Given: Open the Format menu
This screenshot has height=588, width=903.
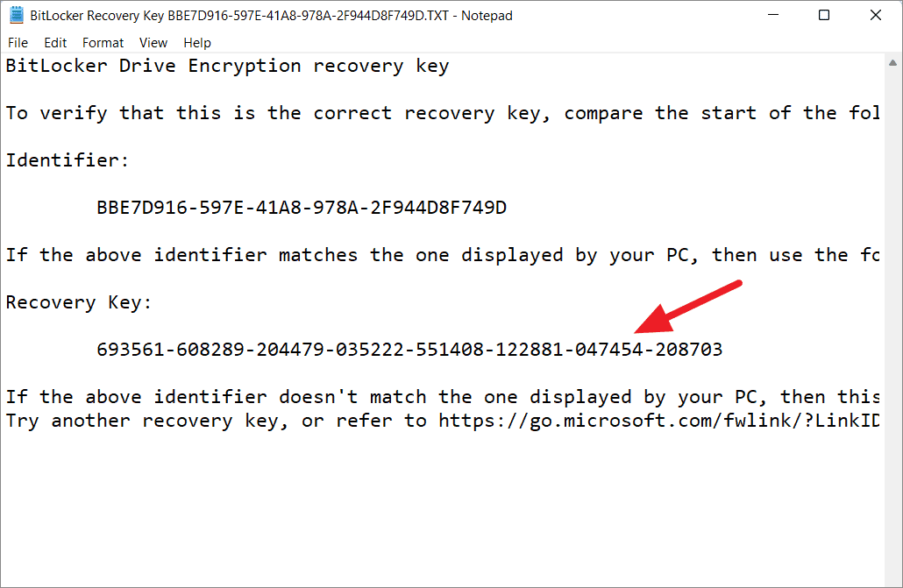Looking at the screenshot, I should pyautogui.click(x=103, y=43).
